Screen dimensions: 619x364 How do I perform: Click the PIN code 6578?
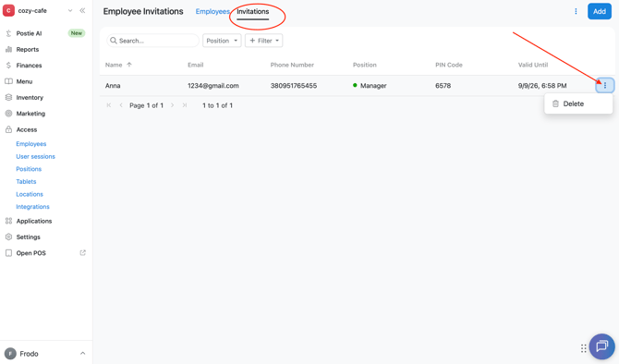tap(443, 86)
